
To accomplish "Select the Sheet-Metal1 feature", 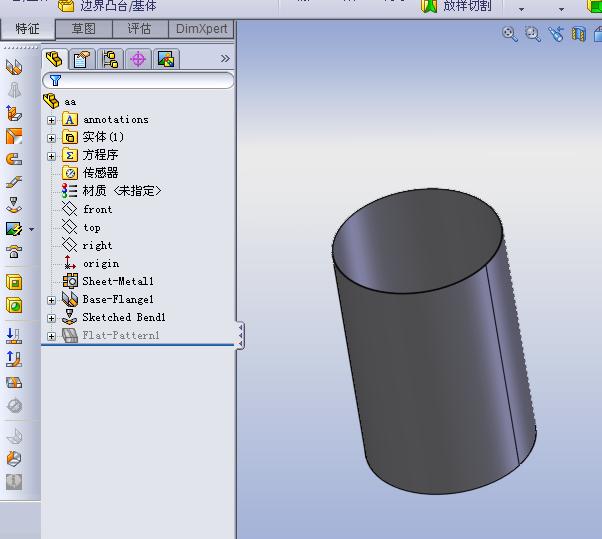I will (108, 281).
